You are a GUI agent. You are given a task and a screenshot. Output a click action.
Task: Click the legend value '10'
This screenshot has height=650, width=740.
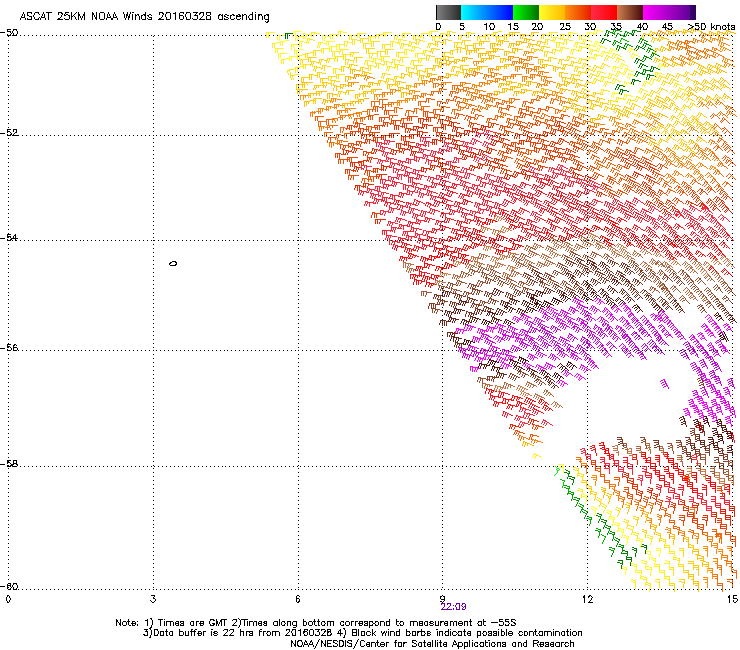click(x=489, y=27)
